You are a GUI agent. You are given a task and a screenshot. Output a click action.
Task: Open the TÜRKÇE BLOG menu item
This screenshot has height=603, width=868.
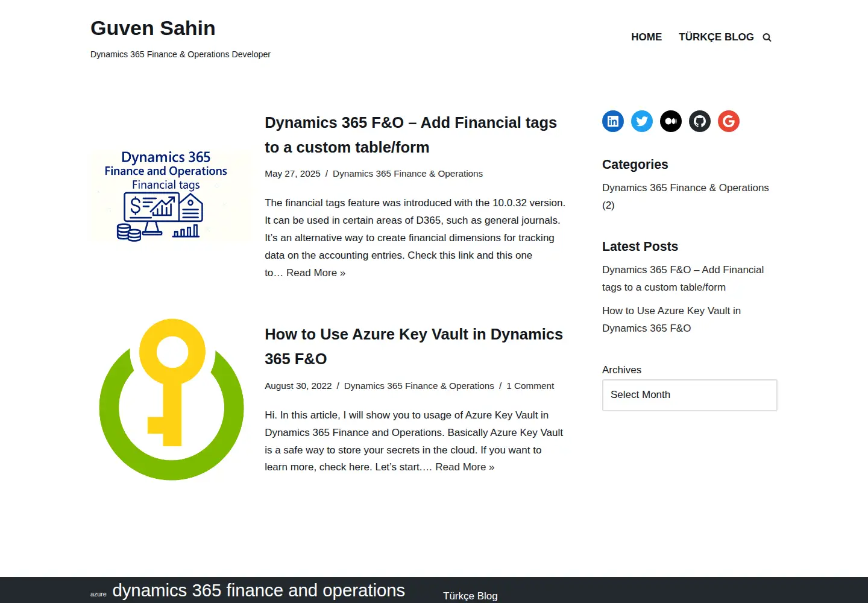[716, 37]
